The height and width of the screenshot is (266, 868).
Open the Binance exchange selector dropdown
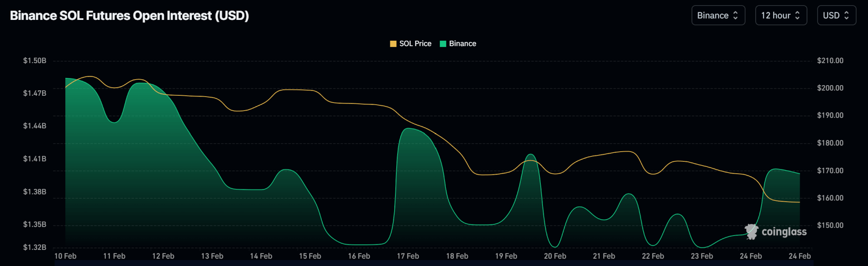click(718, 16)
